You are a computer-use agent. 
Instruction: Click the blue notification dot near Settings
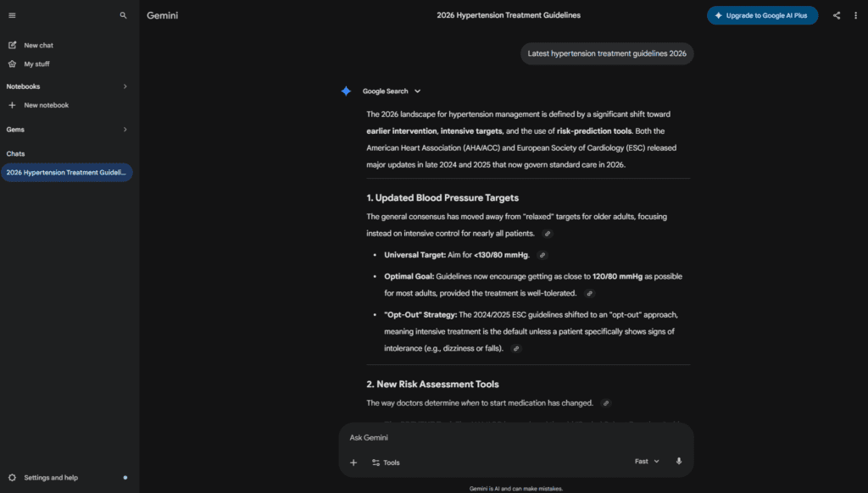(x=125, y=478)
